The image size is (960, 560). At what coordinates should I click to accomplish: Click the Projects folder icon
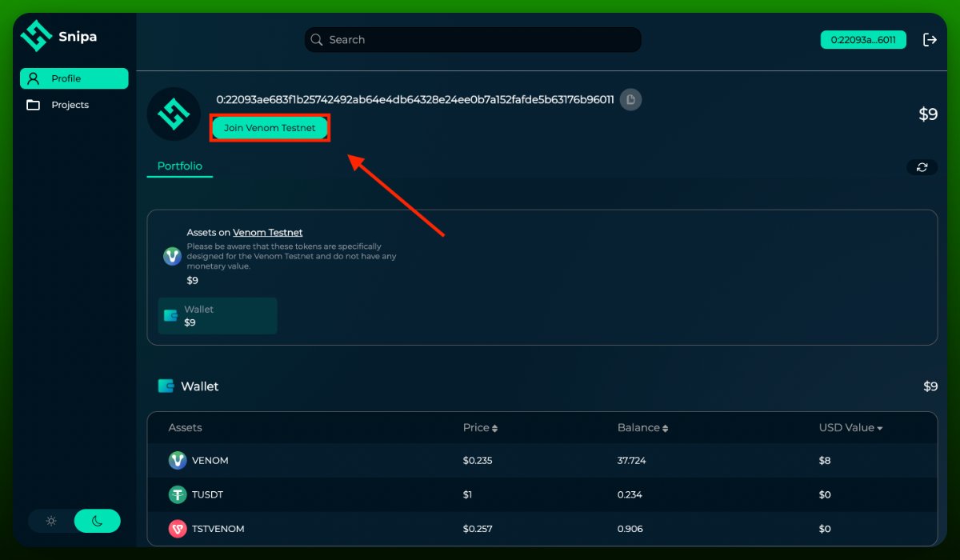[34, 105]
